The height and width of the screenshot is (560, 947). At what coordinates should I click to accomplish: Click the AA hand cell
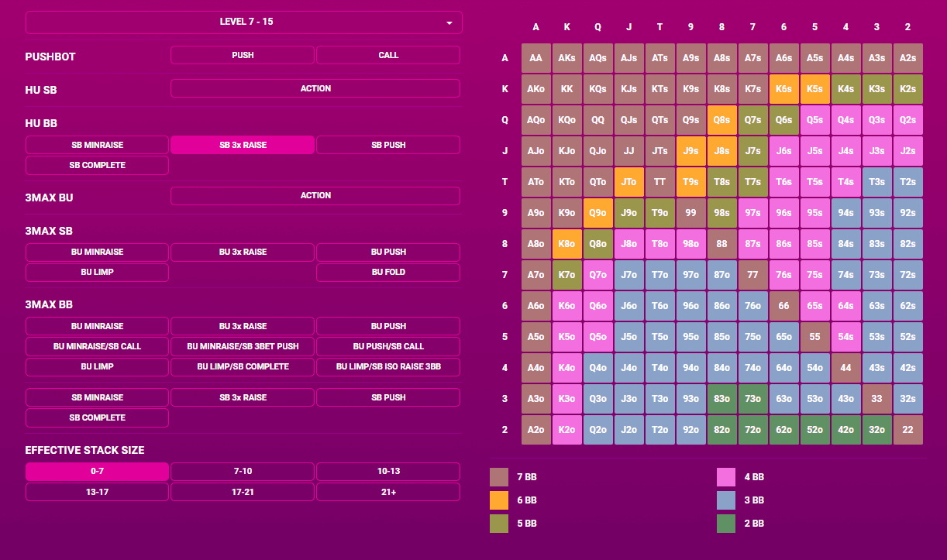(536, 58)
